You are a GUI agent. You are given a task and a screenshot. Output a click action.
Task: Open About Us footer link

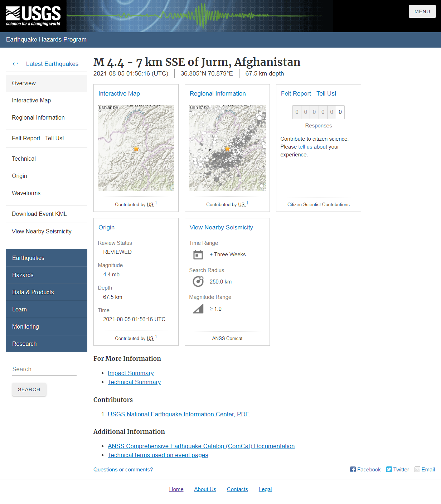tap(205, 489)
